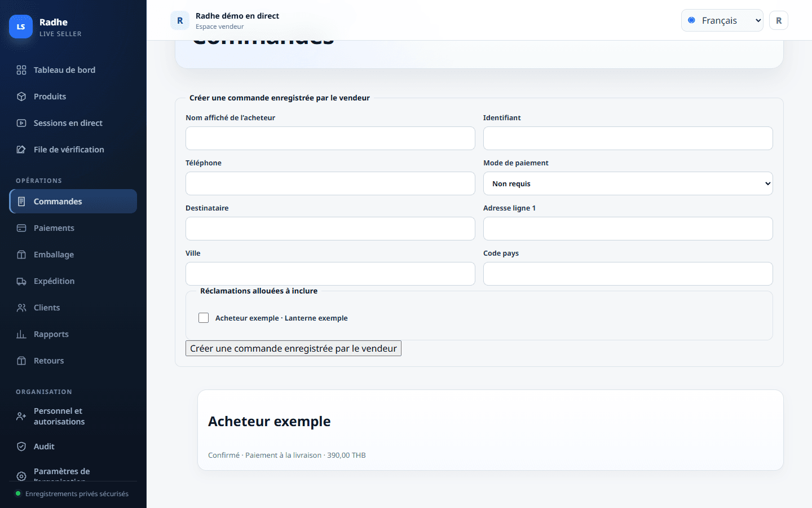
Task: Click the Ville input box
Action: pyautogui.click(x=330, y=274)
